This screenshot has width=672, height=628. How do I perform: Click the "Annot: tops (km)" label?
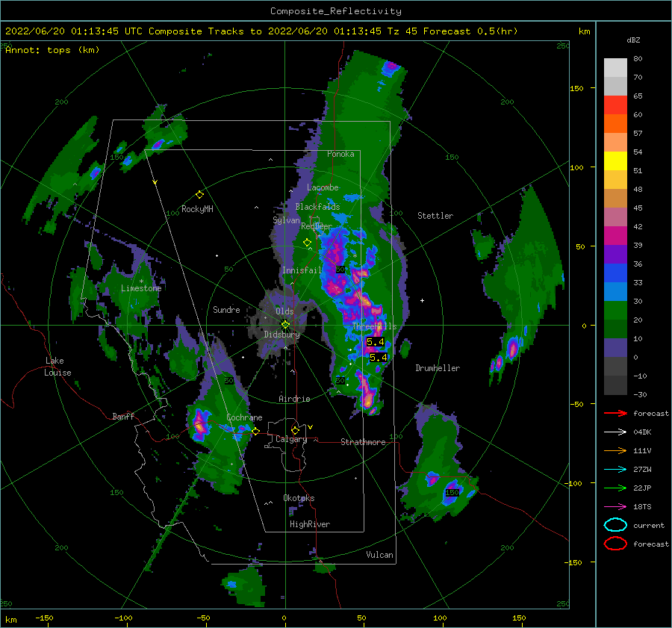[x=52, y=50]
